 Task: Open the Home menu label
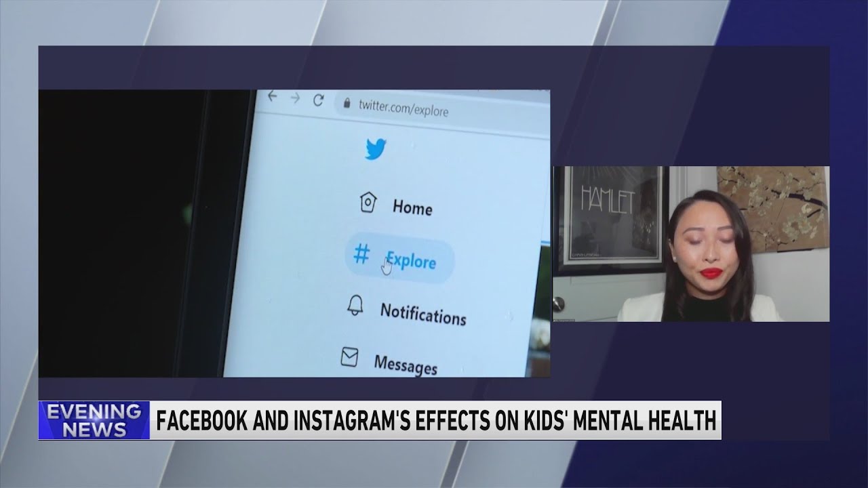coord(412,207)
